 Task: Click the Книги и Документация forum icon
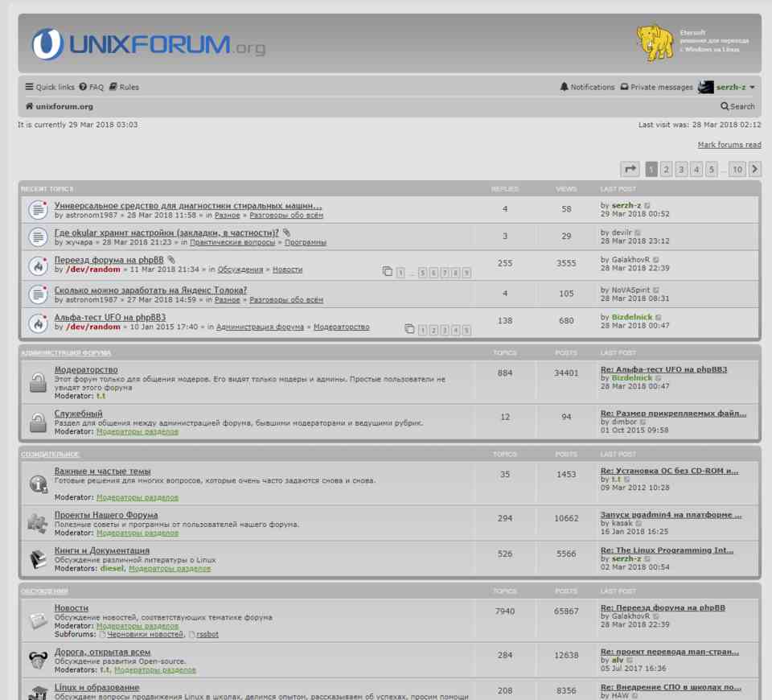click(38, 558)
